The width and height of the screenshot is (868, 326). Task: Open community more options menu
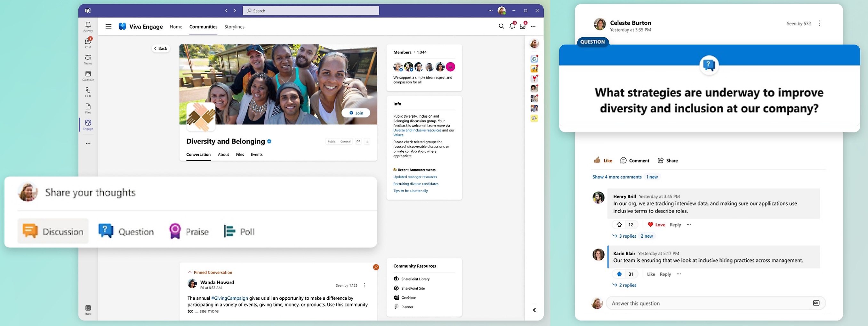click(367, 141)
